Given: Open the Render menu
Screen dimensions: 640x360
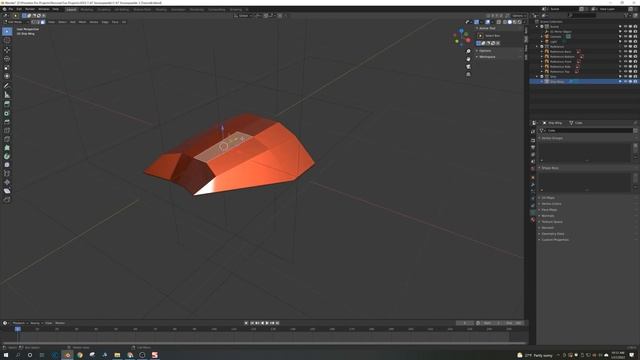Looking at the screenshot, I should tap(30, 9).
